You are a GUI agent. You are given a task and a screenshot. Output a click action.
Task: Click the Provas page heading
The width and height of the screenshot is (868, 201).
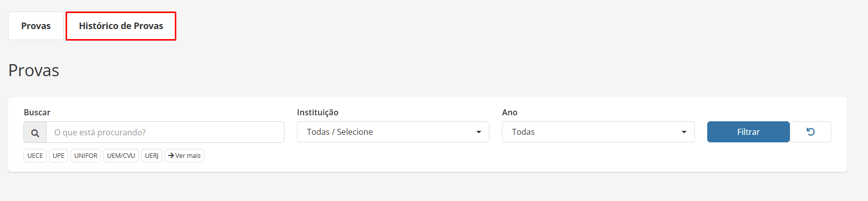click(x=34, y=70)
